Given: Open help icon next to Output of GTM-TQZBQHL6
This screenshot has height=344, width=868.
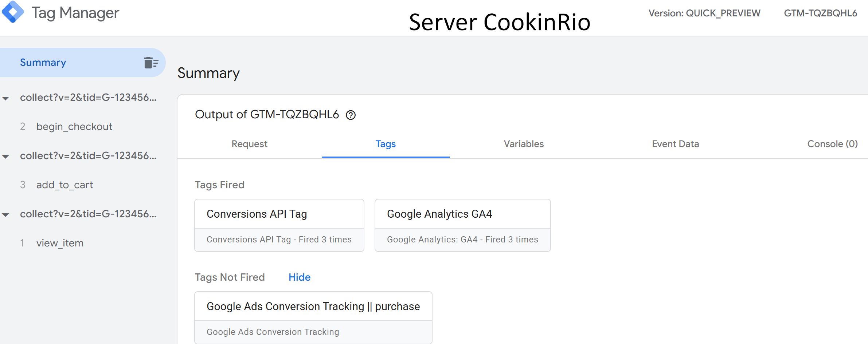Looking at the screenshot, I should tap(351, 115).
